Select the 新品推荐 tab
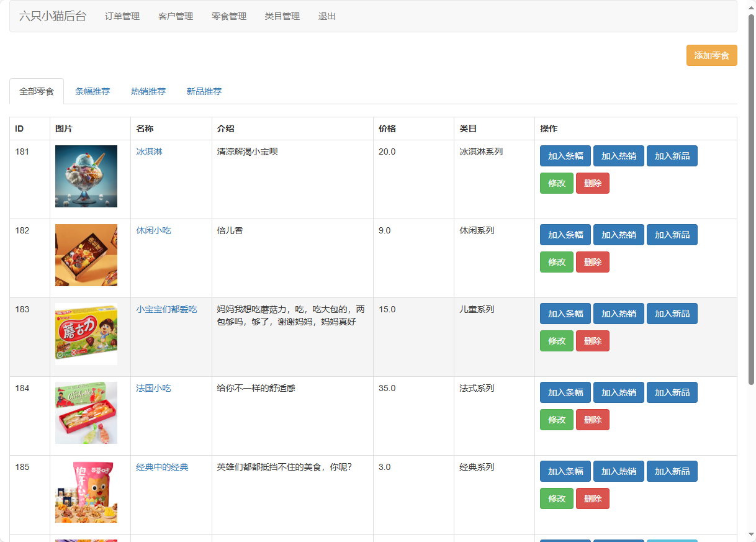The width and height of the screenshot is (756, 542). pyautogui.click(x=204, y=91)
